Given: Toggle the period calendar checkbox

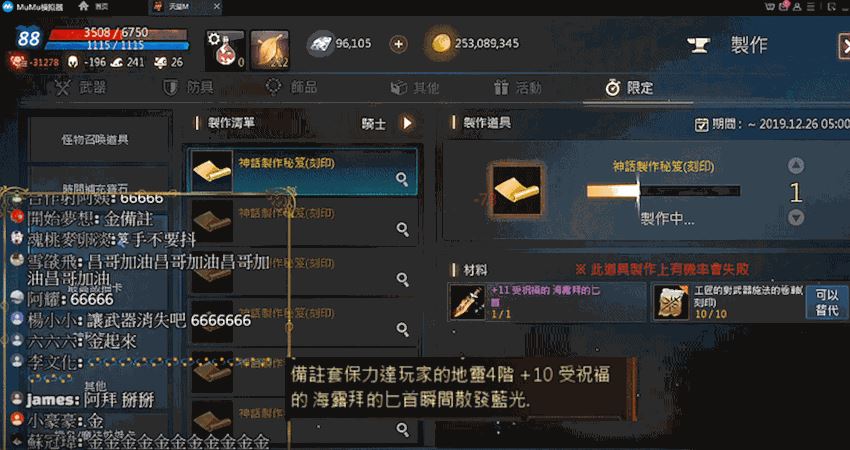Looking at the screenshot, I should [x=701, y=125].
